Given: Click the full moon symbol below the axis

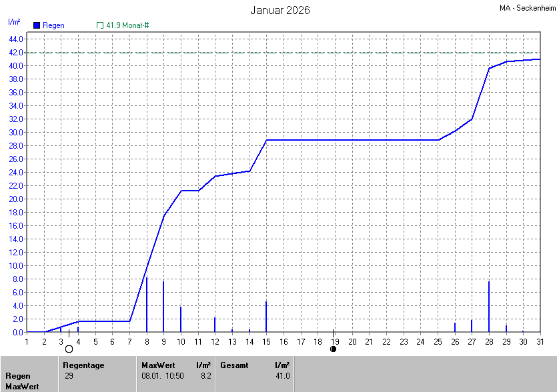Looking at the screenshot, I should (x=69, y=349).
